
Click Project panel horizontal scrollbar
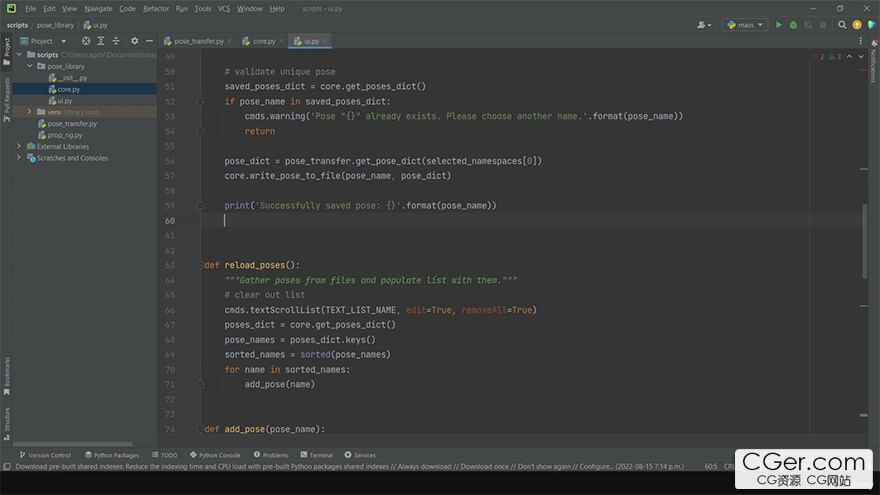tap(72, 444)
